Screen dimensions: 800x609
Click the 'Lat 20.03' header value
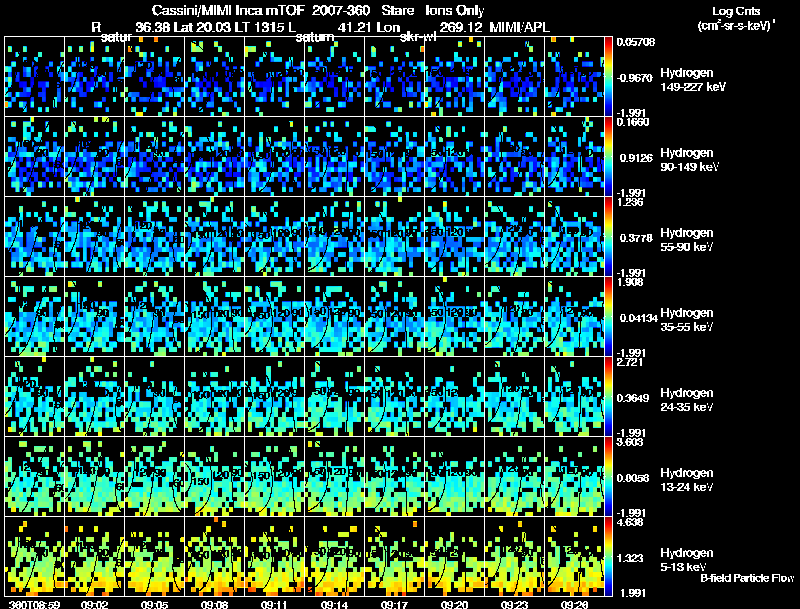click(x=201, y=27)
